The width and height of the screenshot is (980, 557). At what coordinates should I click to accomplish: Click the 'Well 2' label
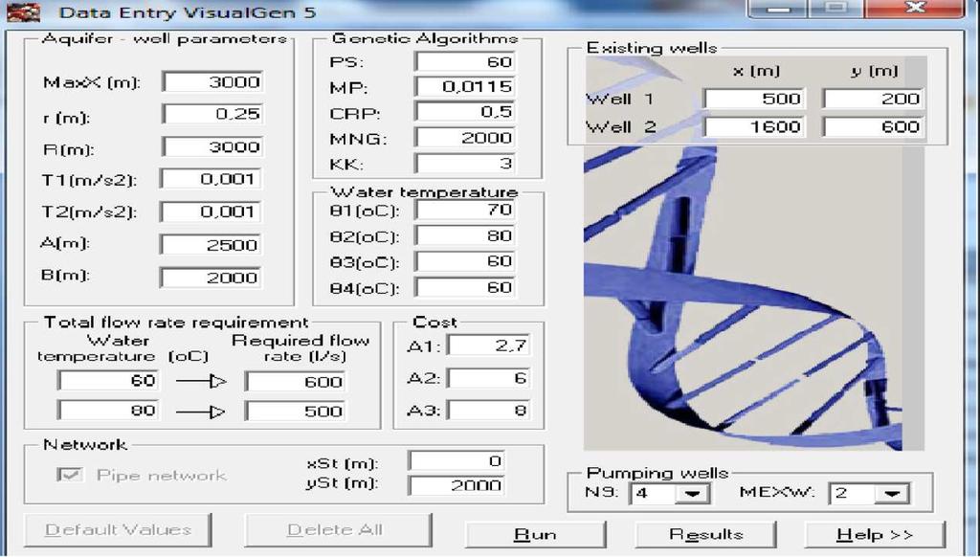click(620, 127)
